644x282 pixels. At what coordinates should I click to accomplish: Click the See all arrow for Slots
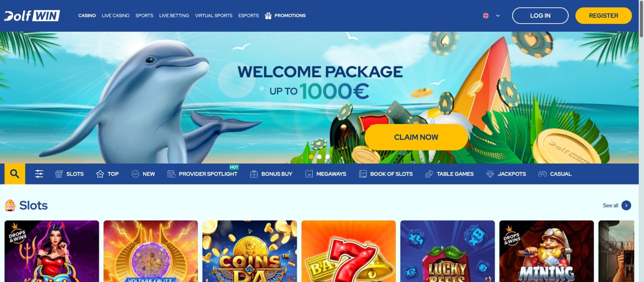tap(626, 205)
